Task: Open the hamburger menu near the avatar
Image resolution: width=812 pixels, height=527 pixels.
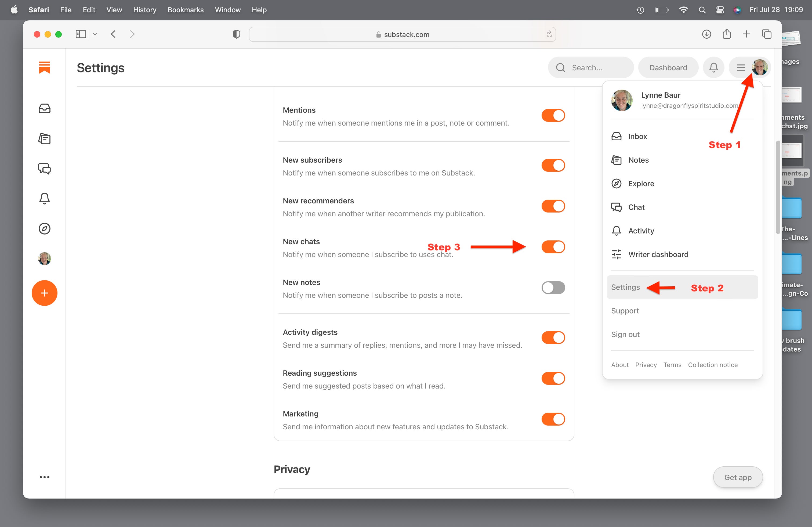Action: (x=741, y=67)
